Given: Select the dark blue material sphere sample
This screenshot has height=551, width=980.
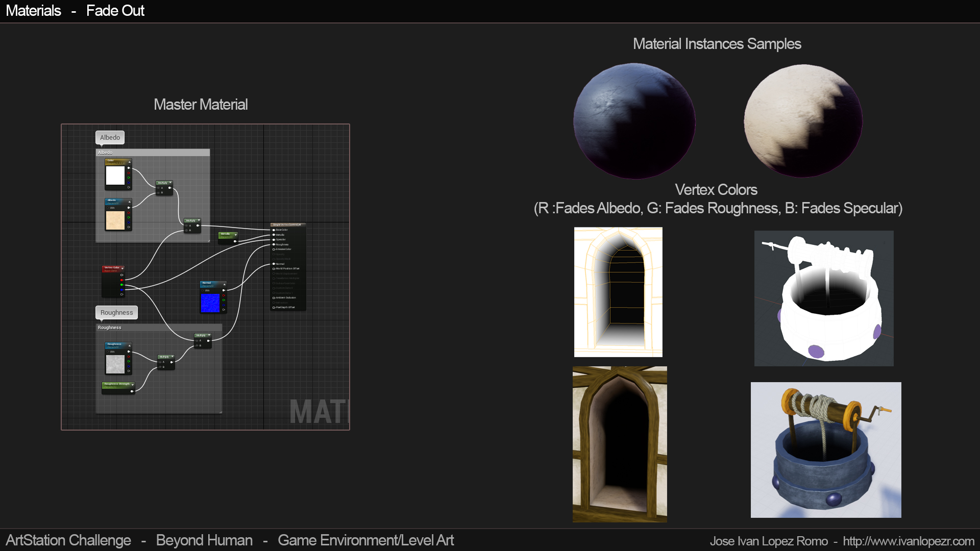Looking at the screenshot, I should [x=634, y=121].
